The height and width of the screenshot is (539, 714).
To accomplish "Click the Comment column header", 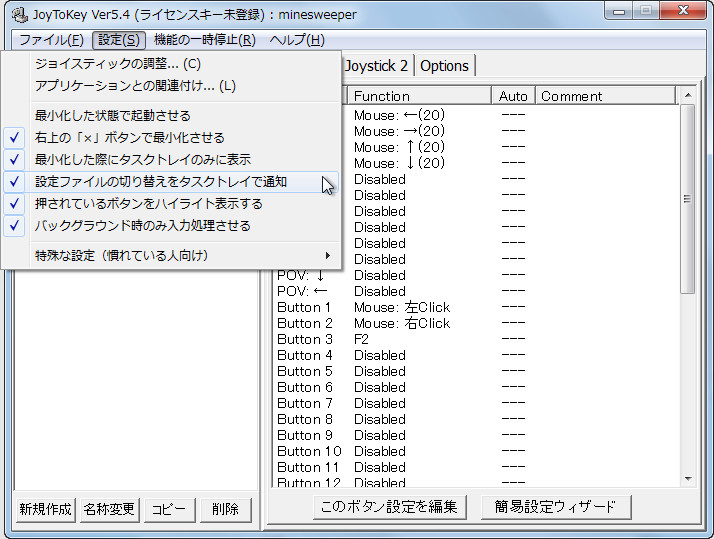I will pyautogui.click(x=605, y=96).
